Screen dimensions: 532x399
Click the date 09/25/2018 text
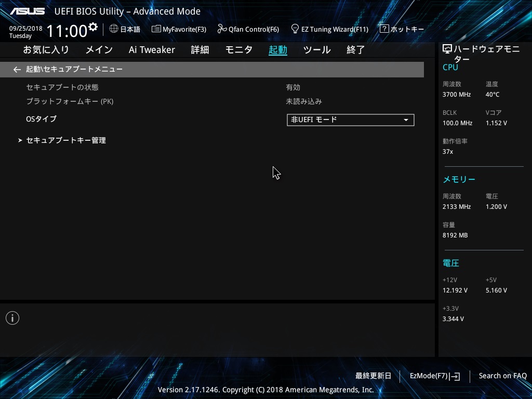pos(26,29)
